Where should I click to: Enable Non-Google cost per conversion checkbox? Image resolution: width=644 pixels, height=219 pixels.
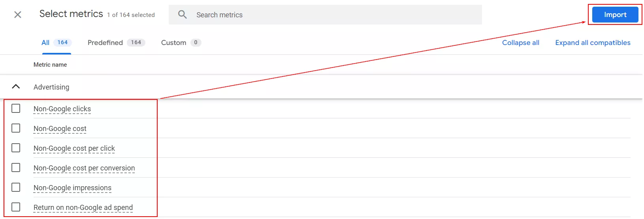click(16, 168)
